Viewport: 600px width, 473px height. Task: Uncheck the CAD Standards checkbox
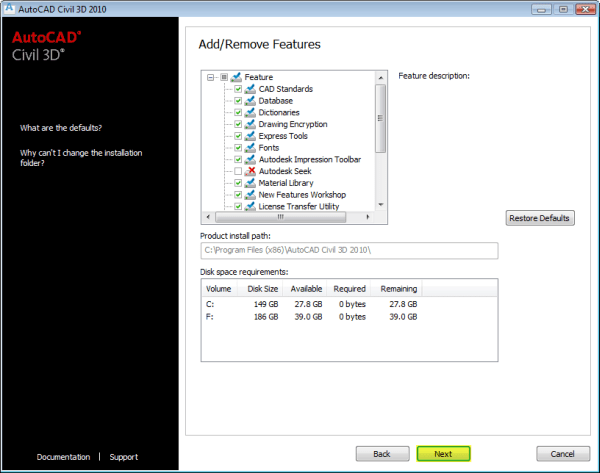point(238,89)
